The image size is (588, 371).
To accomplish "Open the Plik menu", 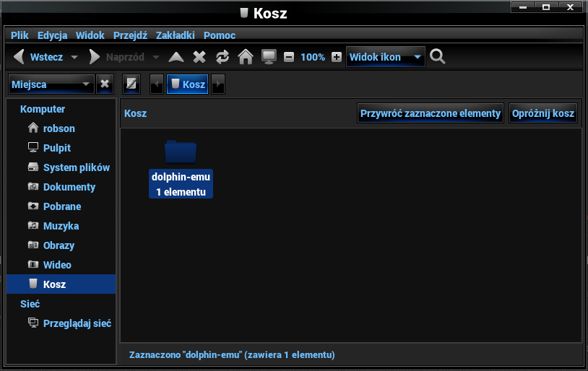I will pyautogui.click(x=20, y=35).
